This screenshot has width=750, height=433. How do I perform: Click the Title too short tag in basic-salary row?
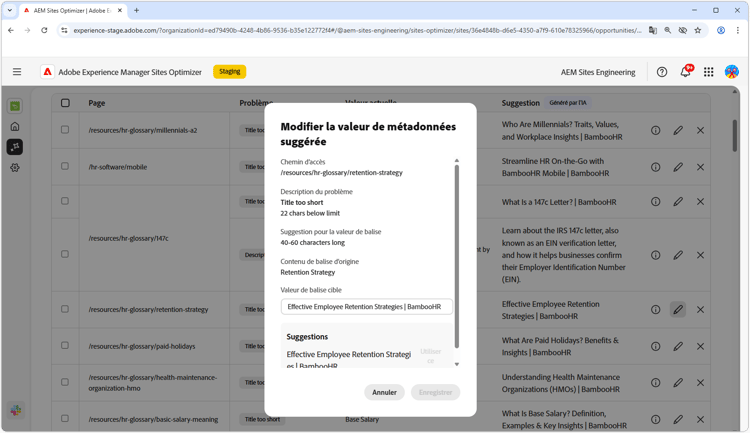262,419
